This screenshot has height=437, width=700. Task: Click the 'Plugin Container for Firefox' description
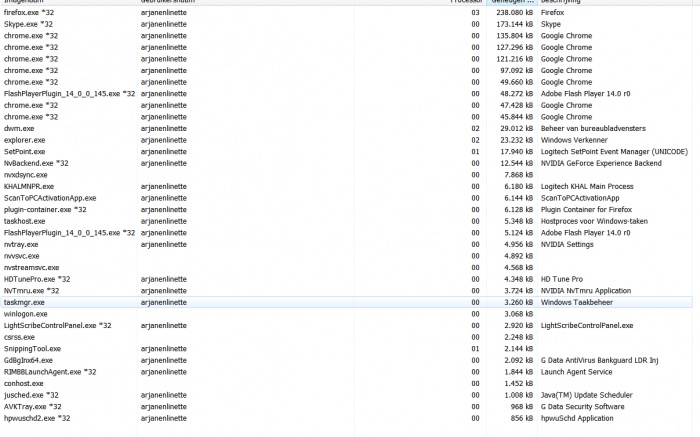(x=587, y=210)
